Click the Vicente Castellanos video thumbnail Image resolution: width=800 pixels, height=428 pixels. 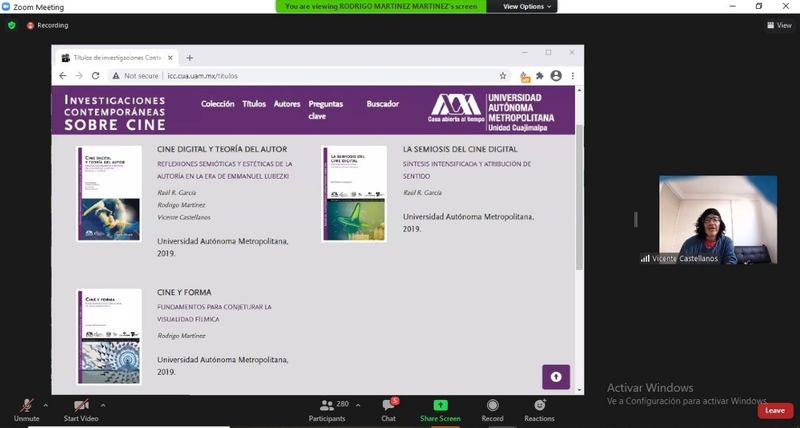coord(718,220)
